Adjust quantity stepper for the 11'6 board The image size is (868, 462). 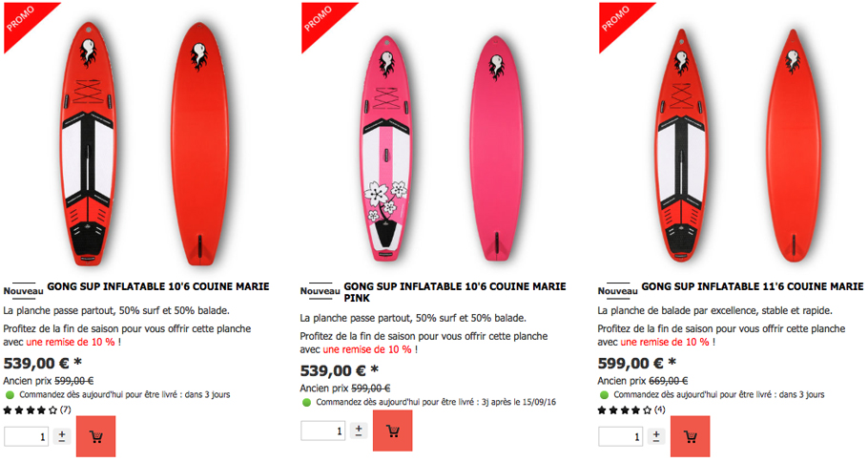point(656,436)
